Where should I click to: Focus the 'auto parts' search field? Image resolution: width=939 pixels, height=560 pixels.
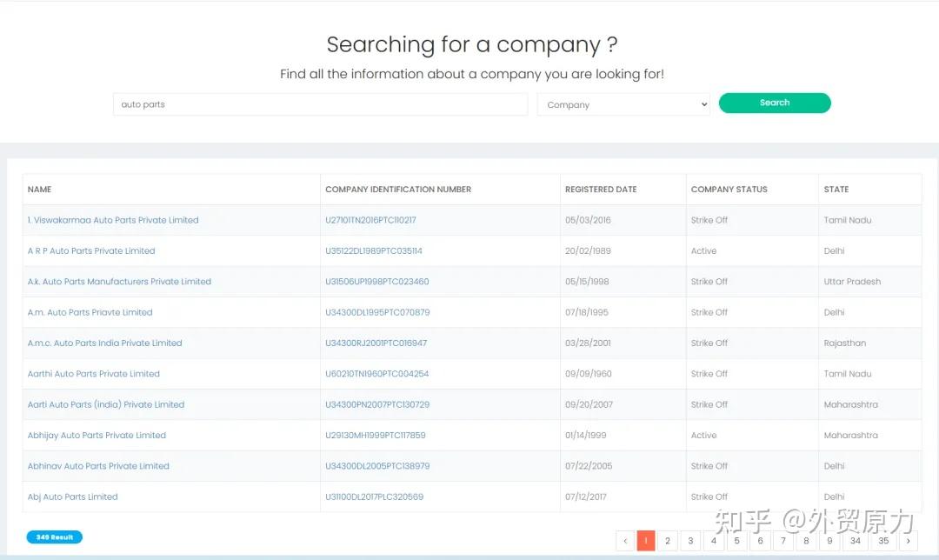[320, 104]
